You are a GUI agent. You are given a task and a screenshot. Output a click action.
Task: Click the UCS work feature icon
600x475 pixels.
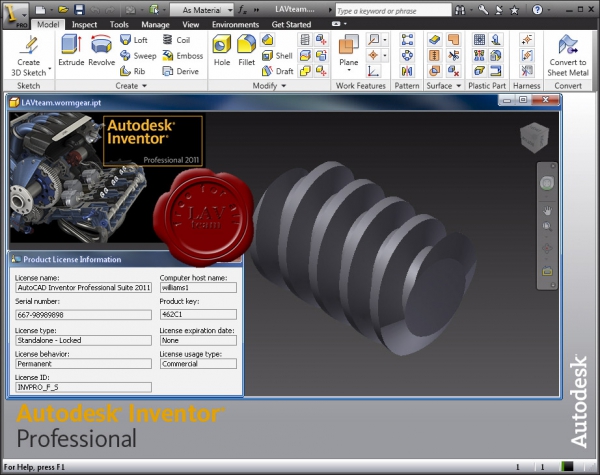point(373,71)
